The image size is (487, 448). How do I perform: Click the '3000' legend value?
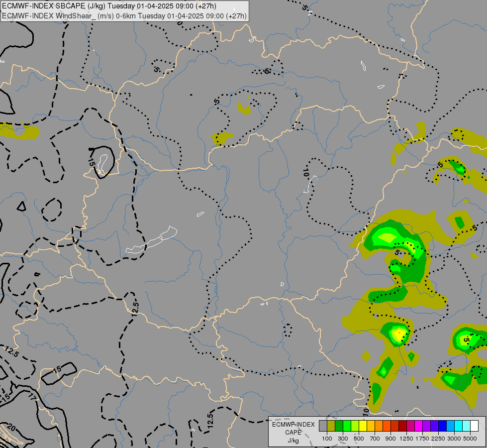(x=454, y=439)
